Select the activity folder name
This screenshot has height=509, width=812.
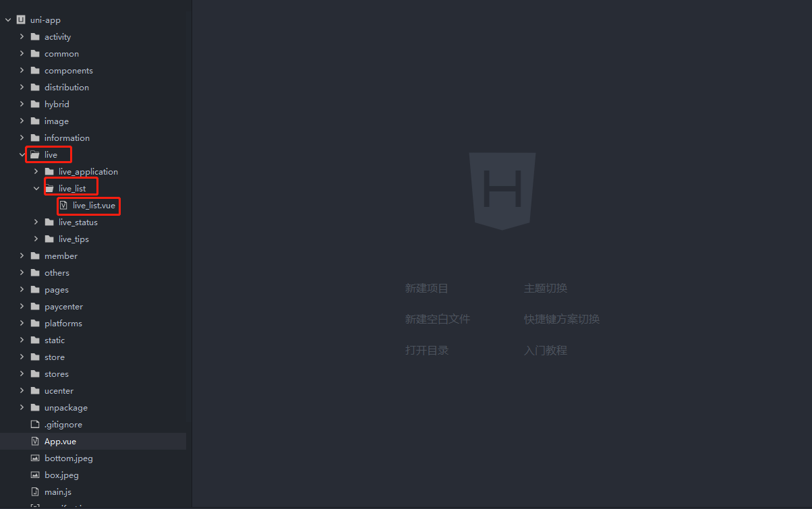58,37
